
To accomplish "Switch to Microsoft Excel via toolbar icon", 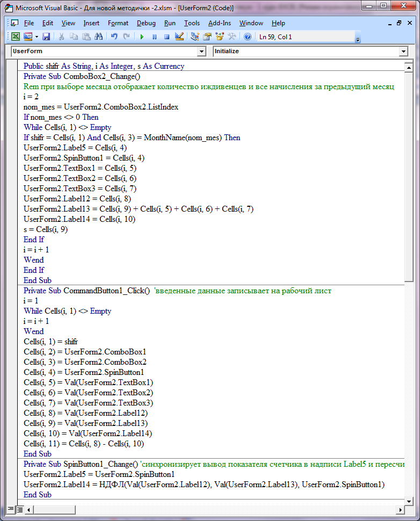I will coord(16,37).
